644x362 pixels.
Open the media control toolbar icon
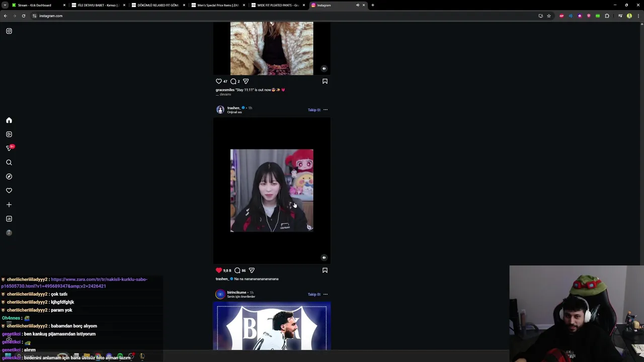pyautogui.click(x=620, y=16)
